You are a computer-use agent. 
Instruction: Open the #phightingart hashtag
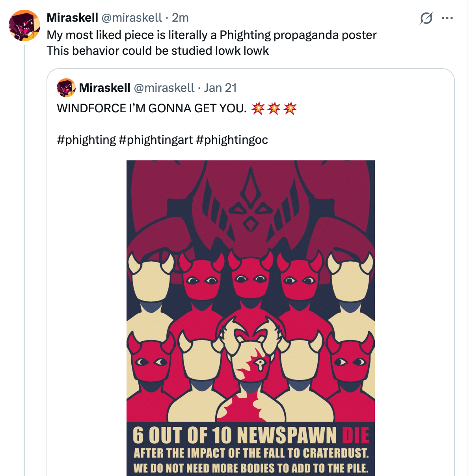(x=156, y=139)
